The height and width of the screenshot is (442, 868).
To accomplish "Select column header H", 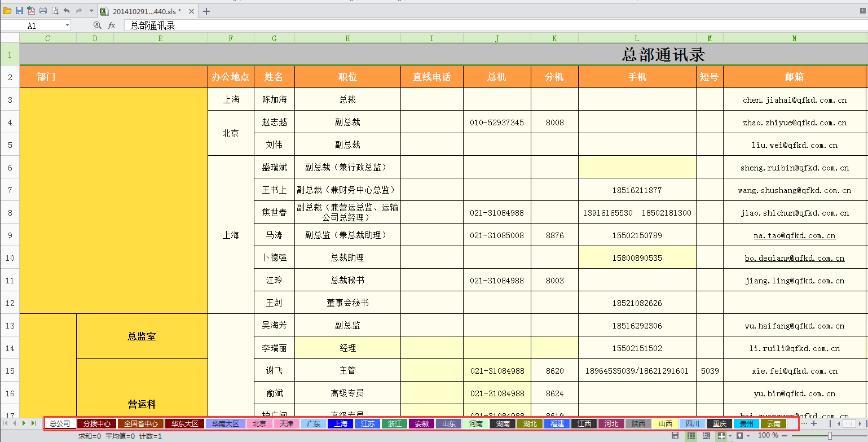I will point(347,38).
